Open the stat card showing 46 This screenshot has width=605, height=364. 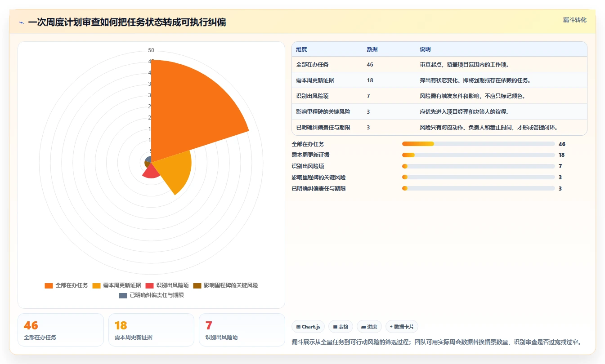(61, 330)
